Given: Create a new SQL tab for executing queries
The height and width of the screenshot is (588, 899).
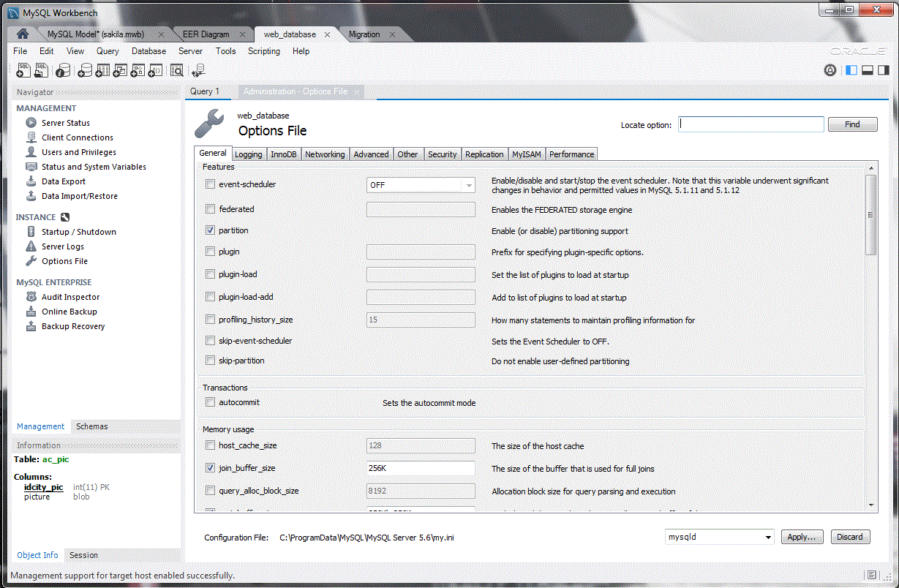Looking at the screenshot, I should tap(23, 69).
